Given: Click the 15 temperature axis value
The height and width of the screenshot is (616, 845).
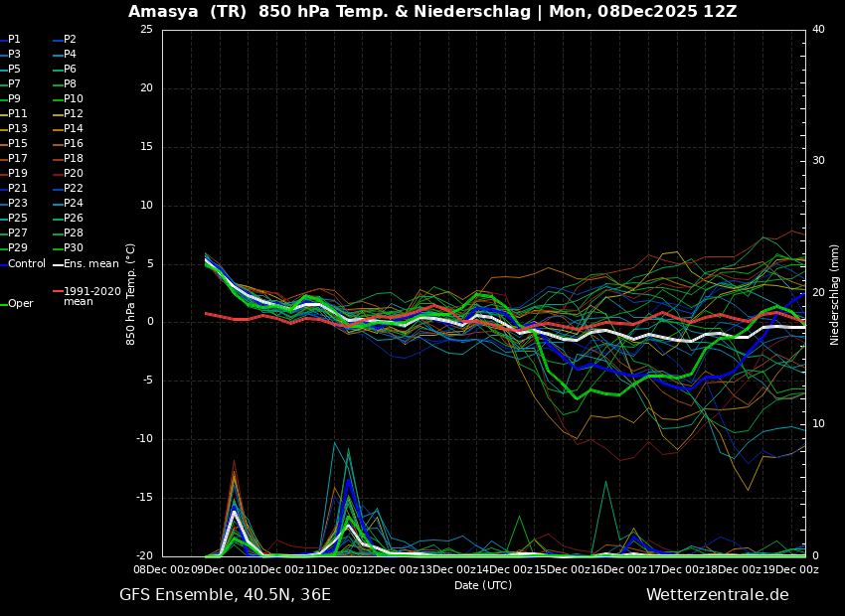Looking at the screenshot, I should point(146,147).
